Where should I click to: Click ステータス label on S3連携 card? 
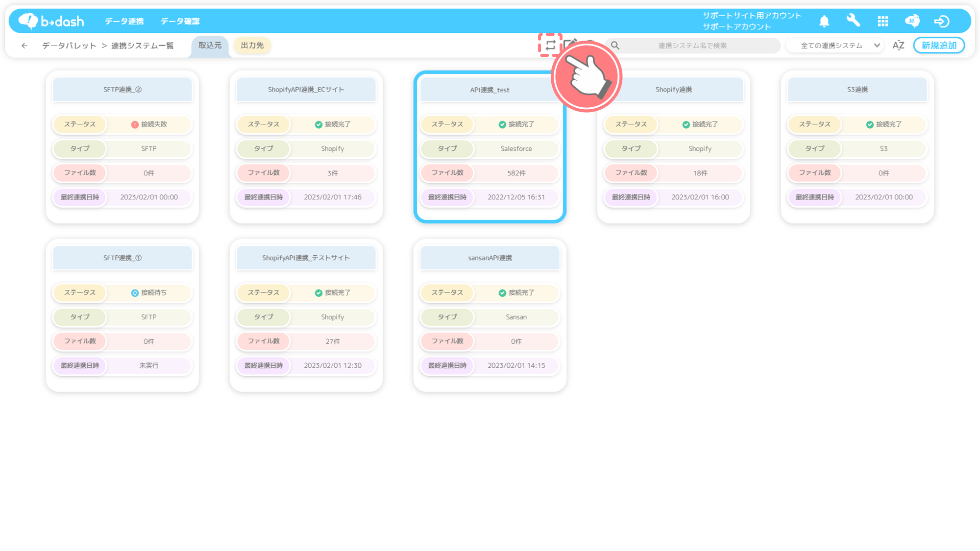pyautogui.click(x=814, y=124)
